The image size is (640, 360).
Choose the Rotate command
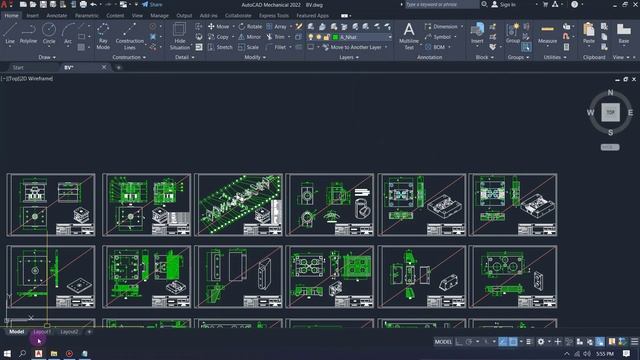coord(250,26)
